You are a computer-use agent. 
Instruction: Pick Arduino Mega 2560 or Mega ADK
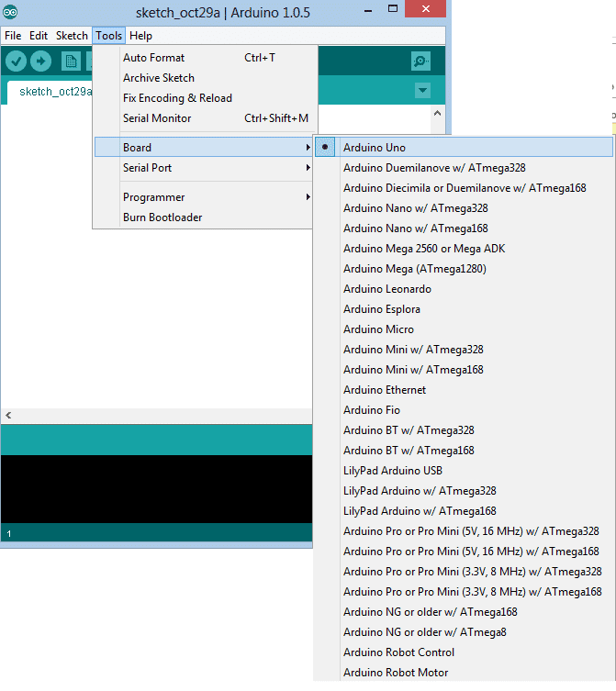[463, 249]
